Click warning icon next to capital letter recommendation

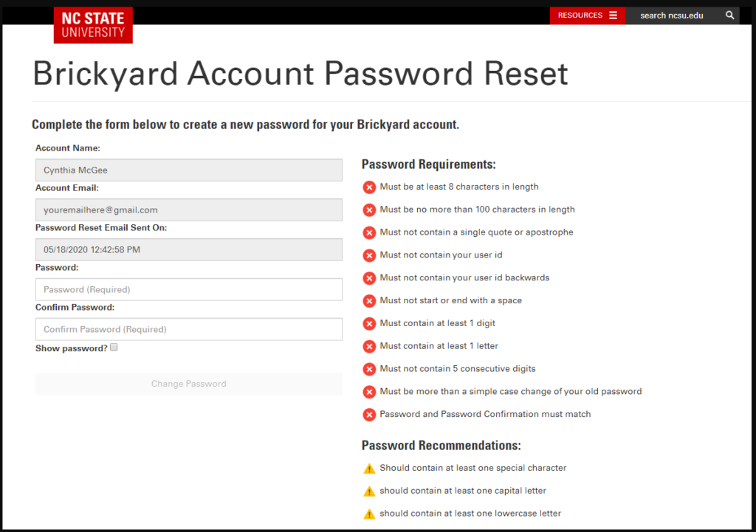[x=369, y=491]
